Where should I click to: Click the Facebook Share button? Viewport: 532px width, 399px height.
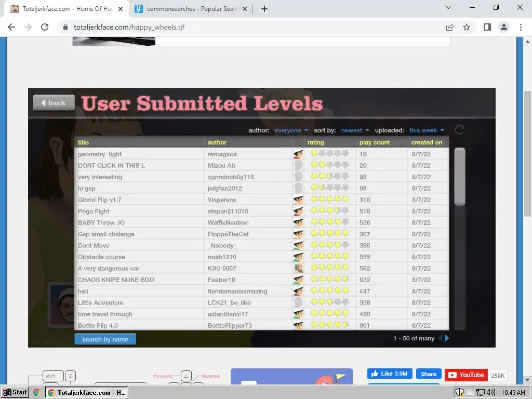click(429, 374)
